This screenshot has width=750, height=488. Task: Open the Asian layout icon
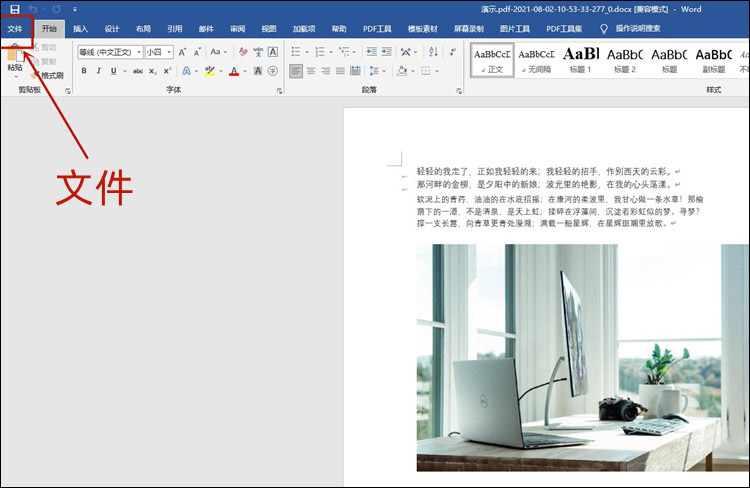(x=406, y=51)
